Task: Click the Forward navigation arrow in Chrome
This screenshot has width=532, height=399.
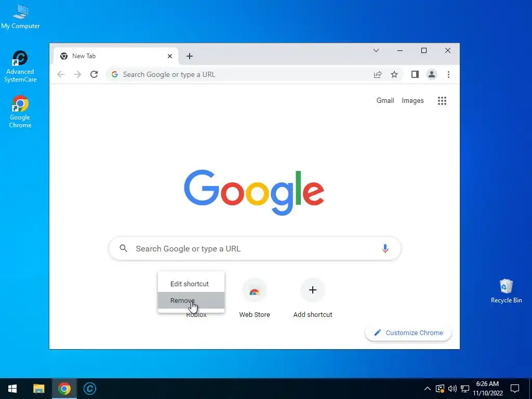Action: (77, 74)
